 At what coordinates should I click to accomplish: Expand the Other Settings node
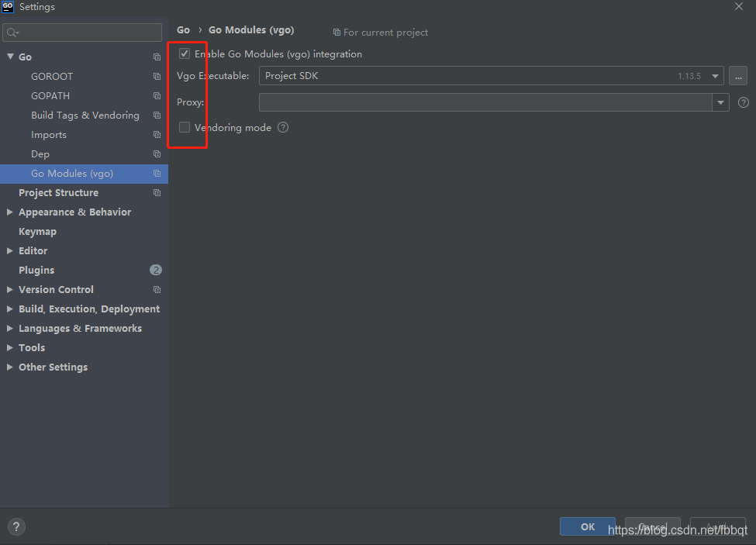coord(9,367)
